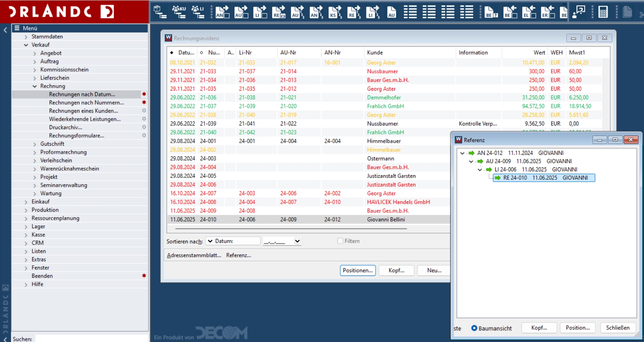Sort by the Nu... column header
Screen dimensions: 644x342
click(211, 52)
